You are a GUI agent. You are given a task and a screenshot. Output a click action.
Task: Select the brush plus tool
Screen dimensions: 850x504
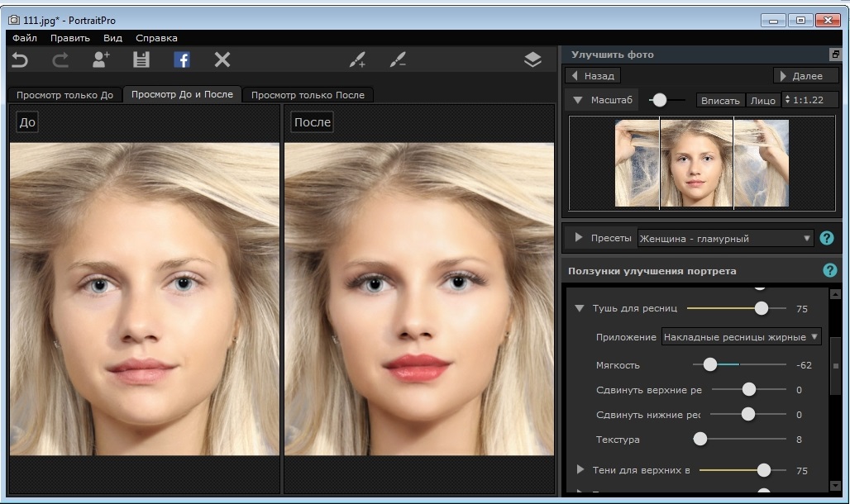coord(357,59)
